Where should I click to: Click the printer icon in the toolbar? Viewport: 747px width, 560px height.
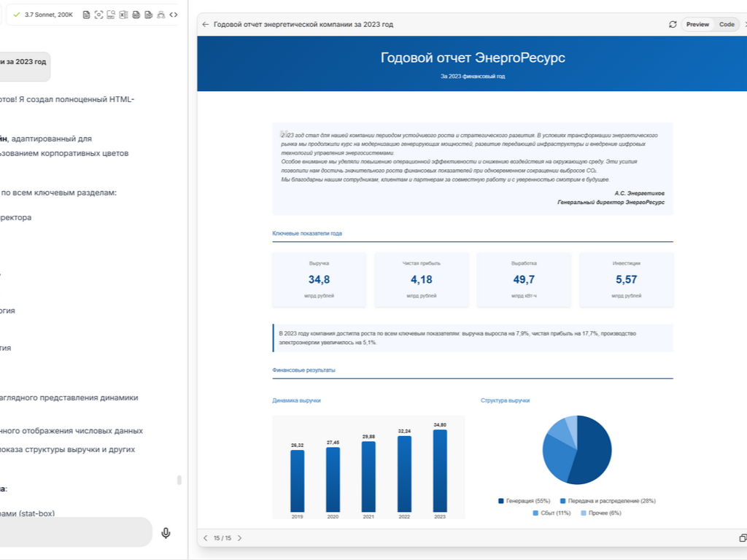[x=136, y=15]
